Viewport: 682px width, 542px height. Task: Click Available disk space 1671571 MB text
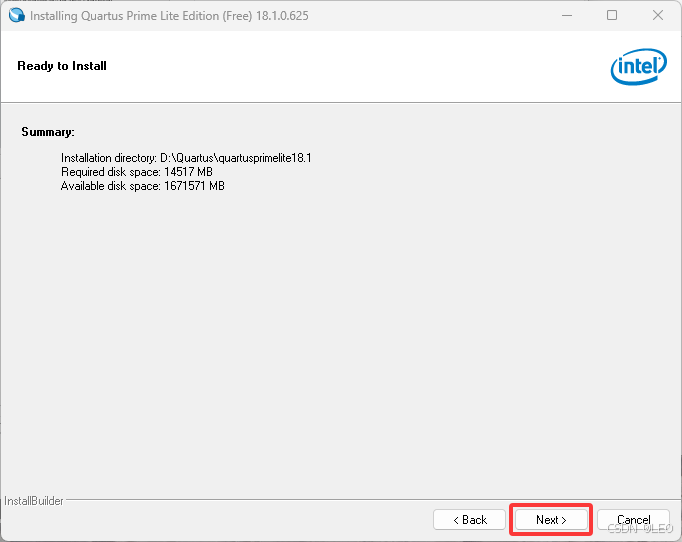[x=143, y=186]
